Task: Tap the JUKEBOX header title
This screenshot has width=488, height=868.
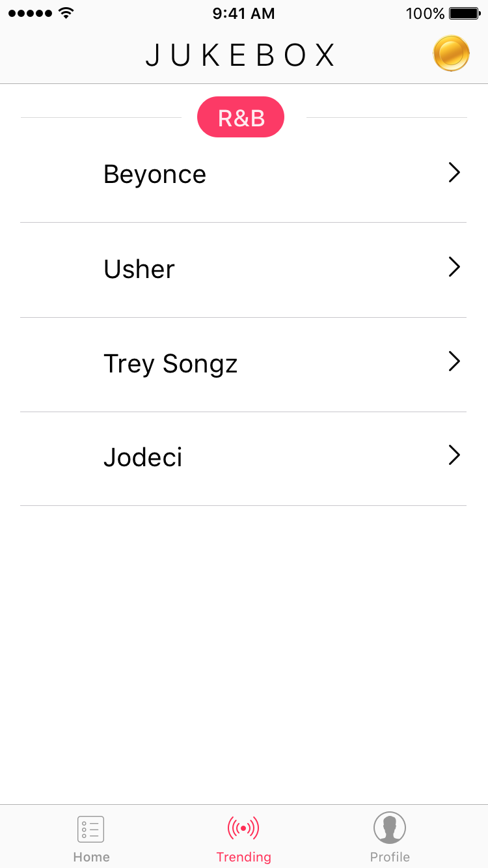Action: tap(241, 55)
